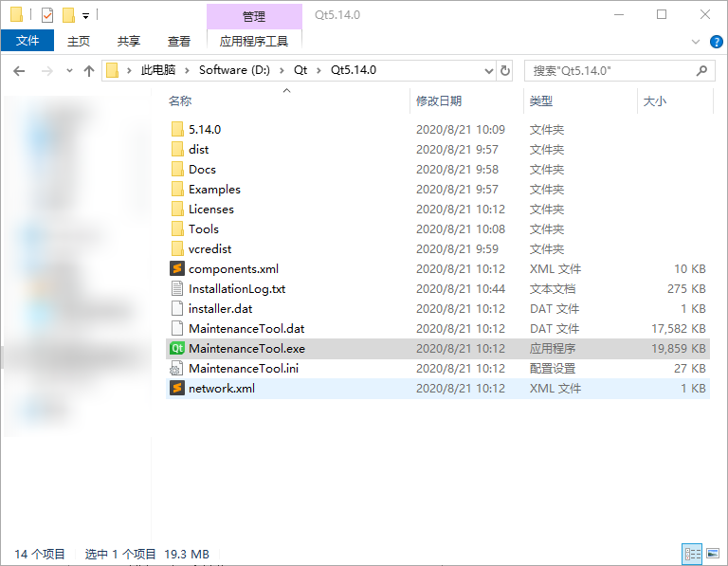Select the network.xml file name

point(222,389)
